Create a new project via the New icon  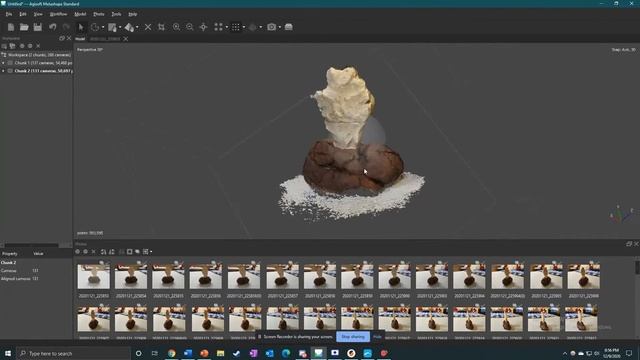click(x=11, y=27)
